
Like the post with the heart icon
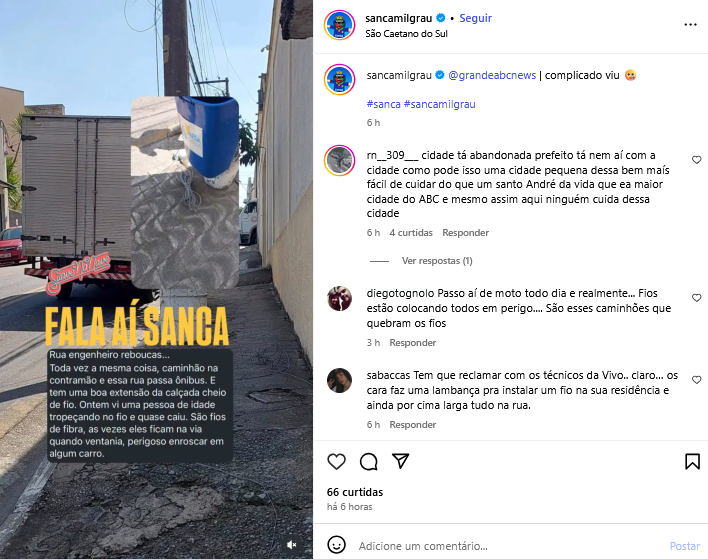click(x=336, y=461)
